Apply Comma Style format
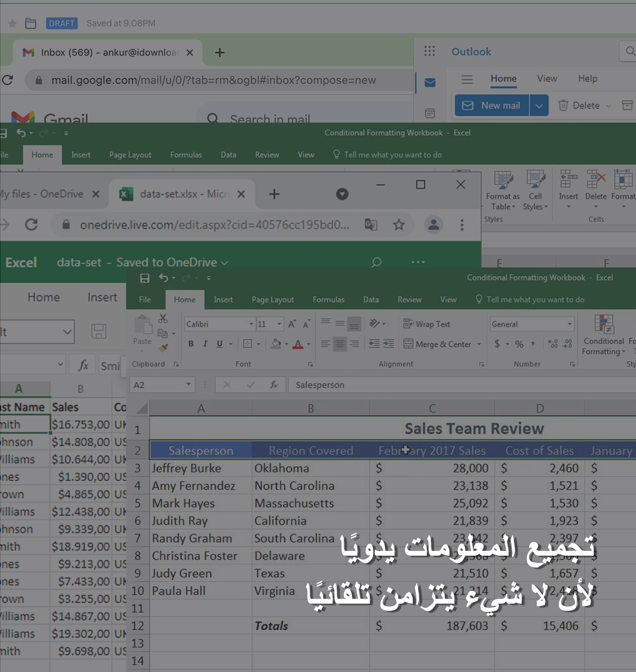636x672 pixels. point(533,344)
